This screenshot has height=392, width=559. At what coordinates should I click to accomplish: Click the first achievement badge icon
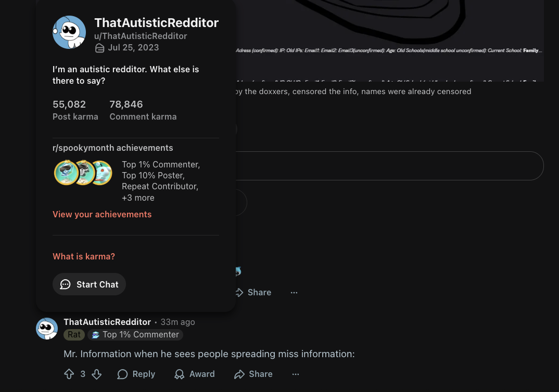pyautogui.click(x=66, y=173)
